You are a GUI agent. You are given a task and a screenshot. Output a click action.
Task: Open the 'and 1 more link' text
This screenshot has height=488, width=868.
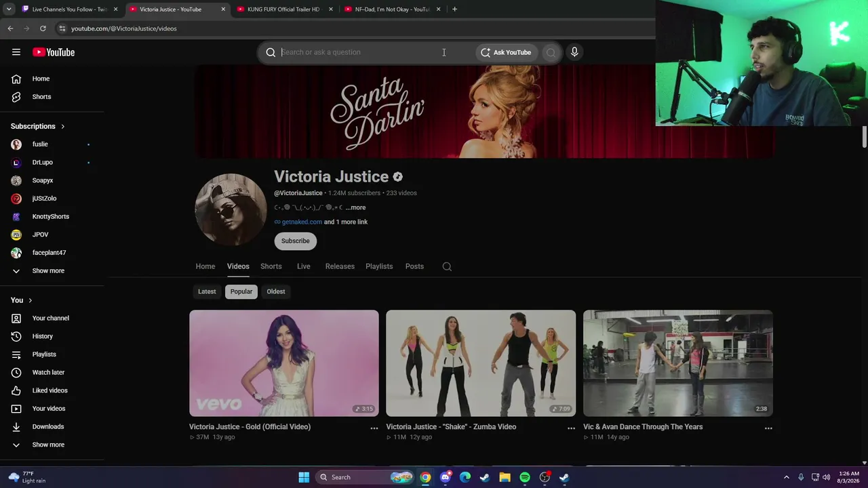click(346, 222)
